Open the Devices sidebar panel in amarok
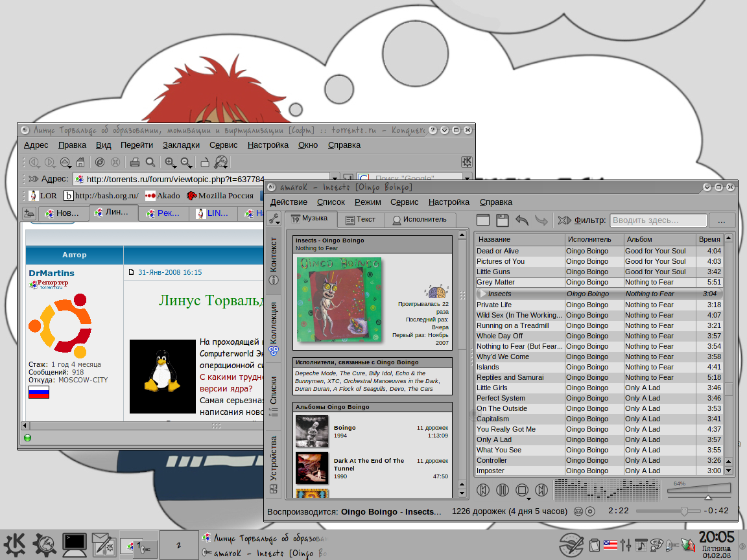The height and width of the screenshot is (560, 747). [274, 464]
